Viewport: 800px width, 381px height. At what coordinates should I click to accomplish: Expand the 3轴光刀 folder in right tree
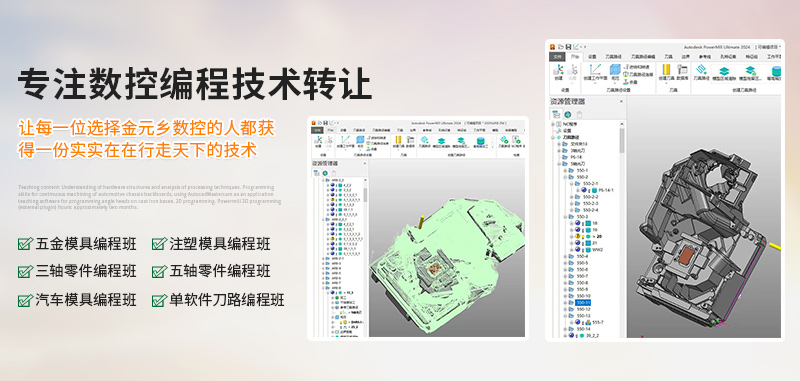tap(559, 150)
